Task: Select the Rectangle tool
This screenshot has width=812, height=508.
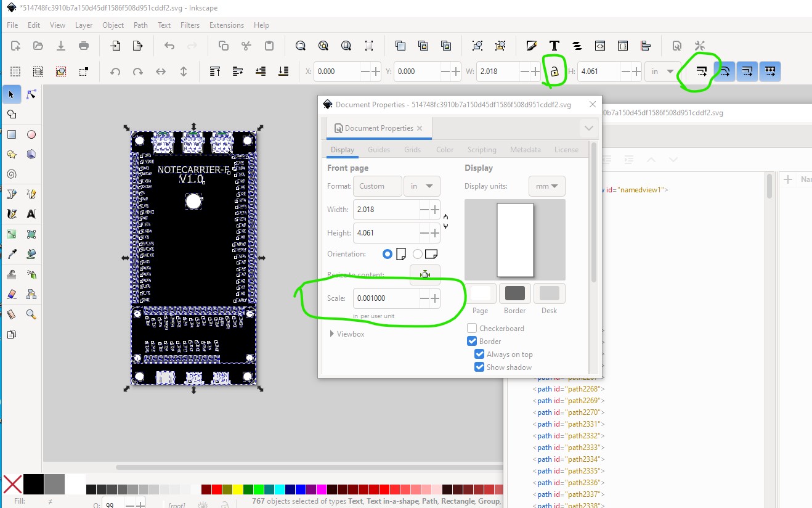Action: (x=11, y=135)
